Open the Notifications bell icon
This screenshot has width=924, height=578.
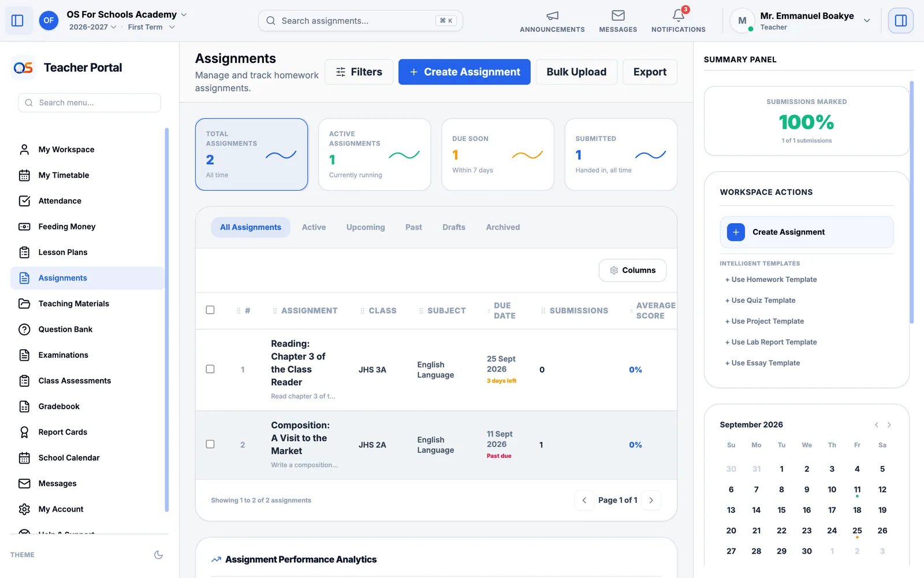pyautogui.click(x=679, y=16)
